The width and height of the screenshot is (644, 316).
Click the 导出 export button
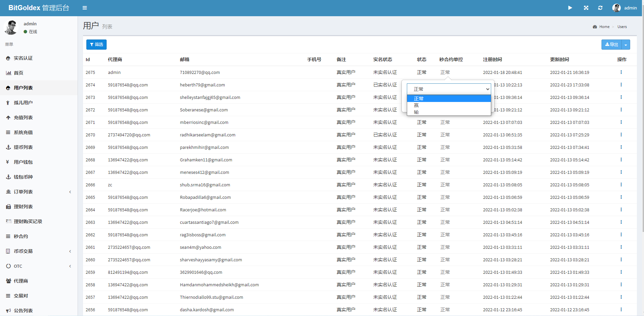[x=611, y=45]
